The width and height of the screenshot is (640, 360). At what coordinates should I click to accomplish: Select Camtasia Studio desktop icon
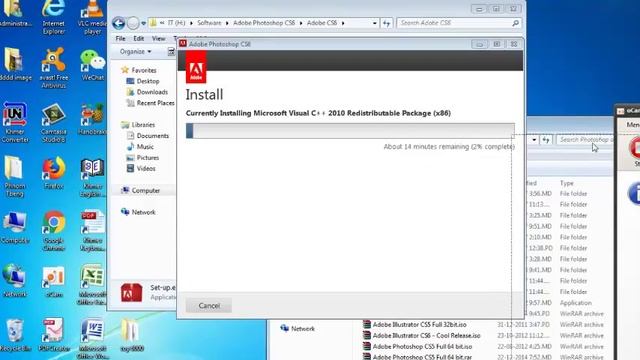point(53,122)
